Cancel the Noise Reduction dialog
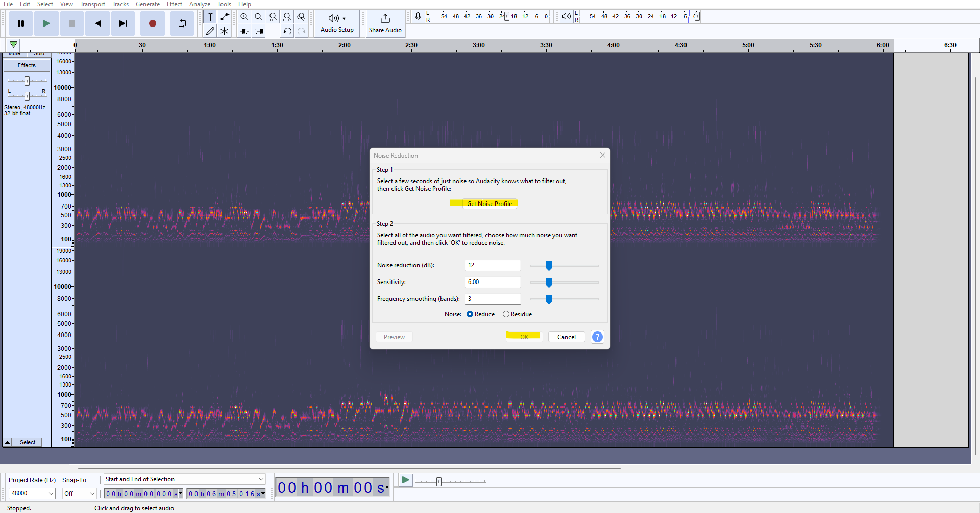This screenshot has width=980, height=513. tap(566, 337)
